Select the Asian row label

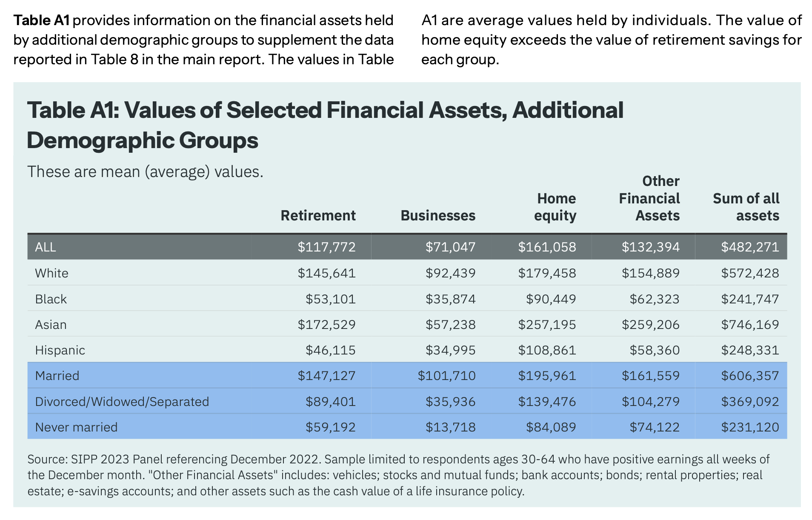[x=51, y=325]
